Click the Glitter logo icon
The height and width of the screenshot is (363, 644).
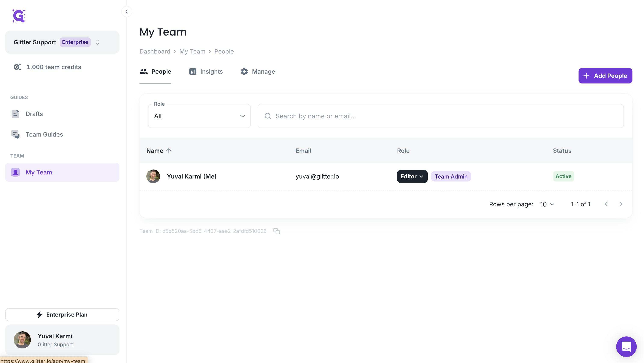19,16
